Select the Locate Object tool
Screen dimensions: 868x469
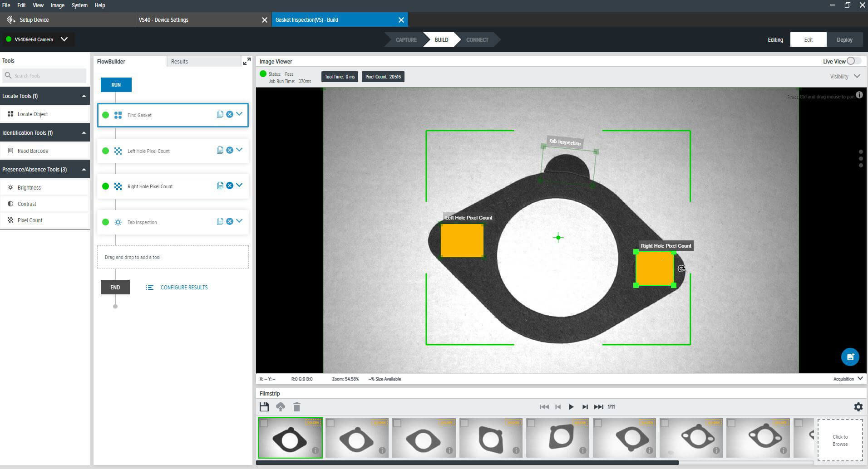32,114
